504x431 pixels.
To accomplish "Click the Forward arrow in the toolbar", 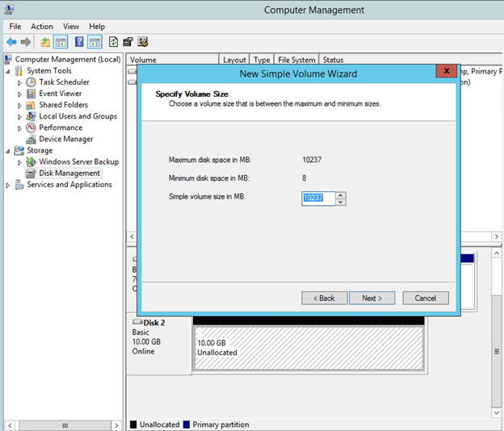I will [x=26, y=42].
